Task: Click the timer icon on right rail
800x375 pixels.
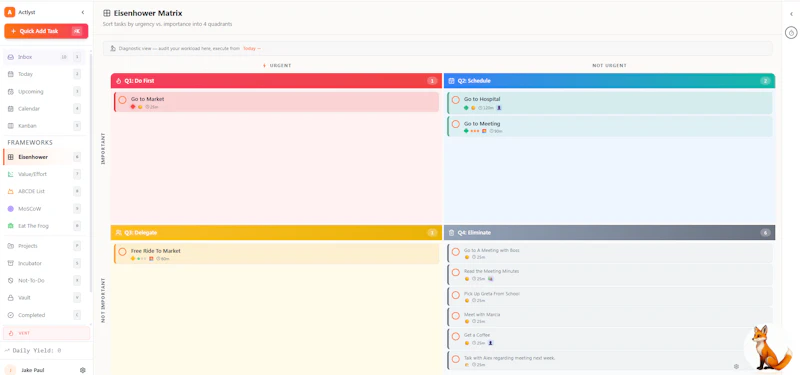Action: pyautogui.click(x=791, y=33)
